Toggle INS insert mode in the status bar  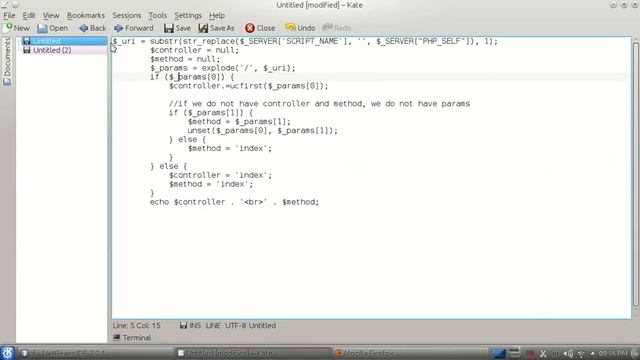[195, 325]
